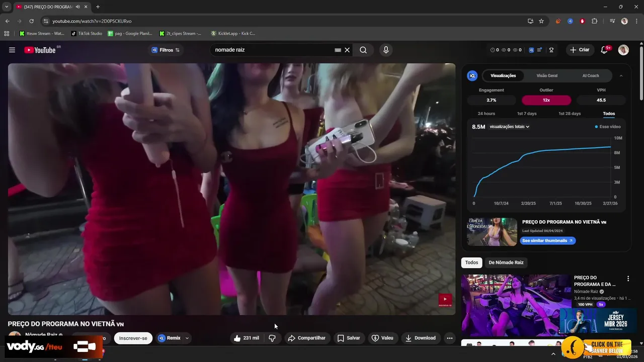Select the 1st 28 days range tab
Viewport: 644px width, 362px height.
pyautogui.click(x=570, y=114)
